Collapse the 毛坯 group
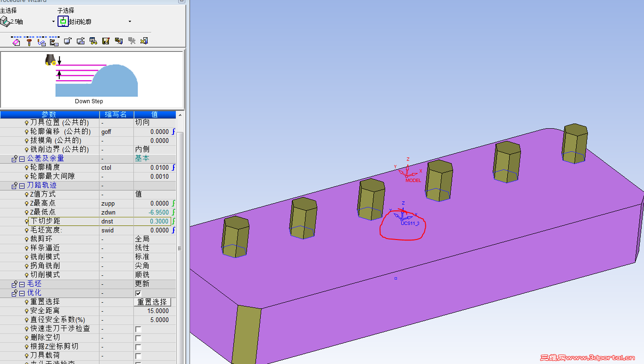Image resolution: width=644 pixels, height=364 pixels. pyautogui.click(x=22, y=284)
